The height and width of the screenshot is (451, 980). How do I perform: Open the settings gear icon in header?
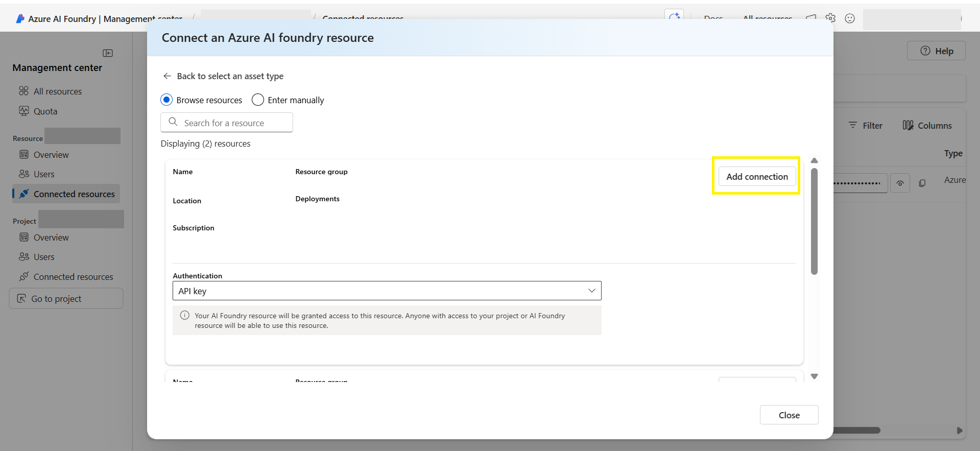pyautogui.click(x=830, y=18)
